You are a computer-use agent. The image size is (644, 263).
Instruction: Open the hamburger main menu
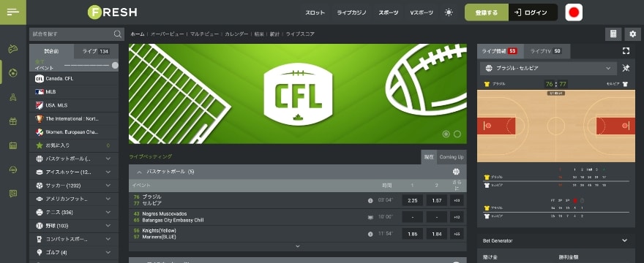coord(13,12)
